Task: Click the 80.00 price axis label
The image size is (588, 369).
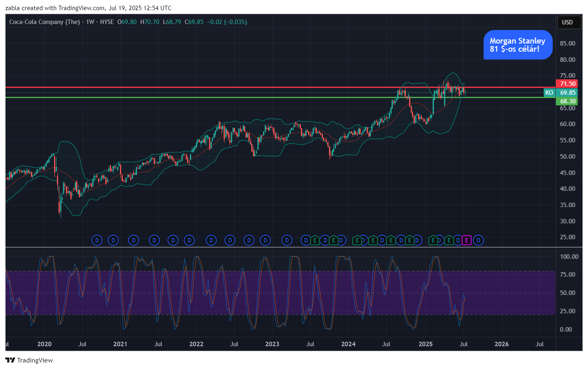Action: click(567, 59)
